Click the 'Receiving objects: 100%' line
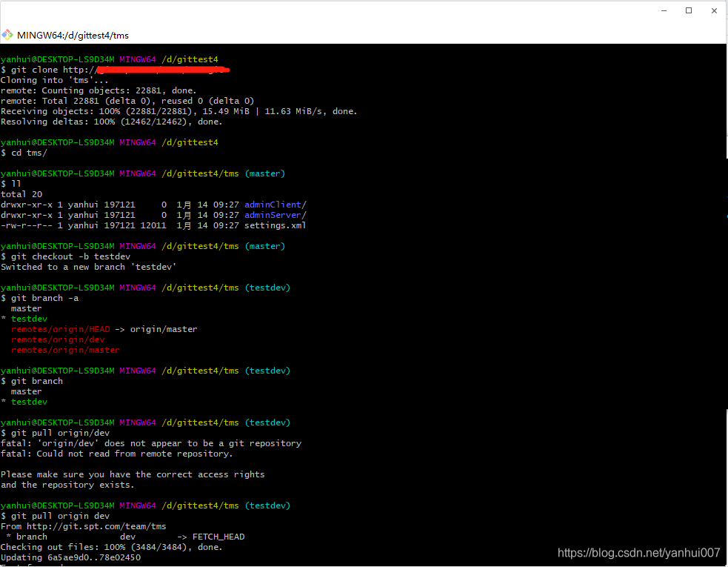 178,111
